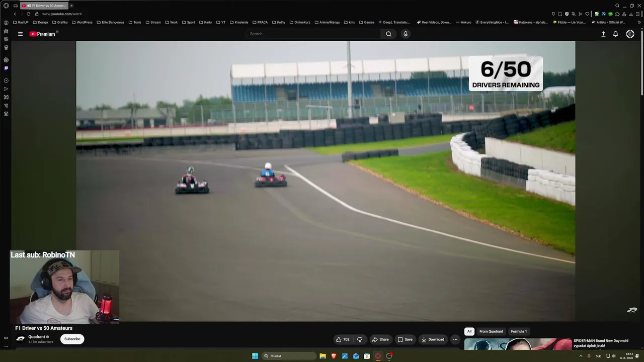Open more actions three-dot menu
This screenshot has height=362, width=644.
click(x=455, y=339)
